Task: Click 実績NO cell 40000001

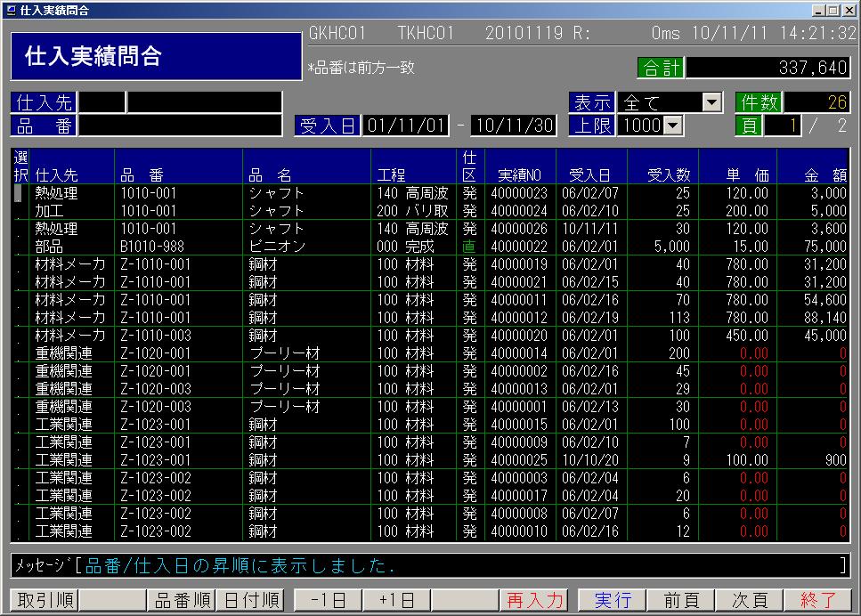Action: pos(519,407)
